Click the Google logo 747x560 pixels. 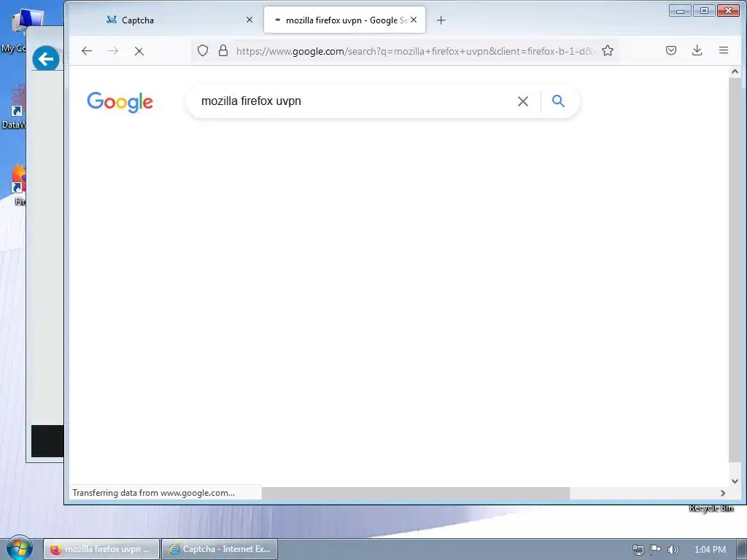coord(120,102)
